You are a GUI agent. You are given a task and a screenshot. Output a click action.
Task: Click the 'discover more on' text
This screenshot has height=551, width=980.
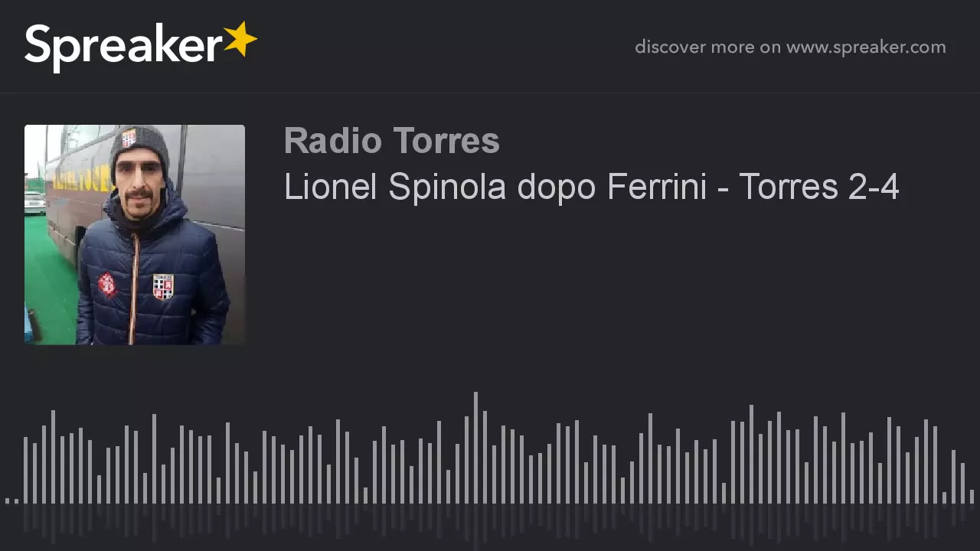point(707,47)
